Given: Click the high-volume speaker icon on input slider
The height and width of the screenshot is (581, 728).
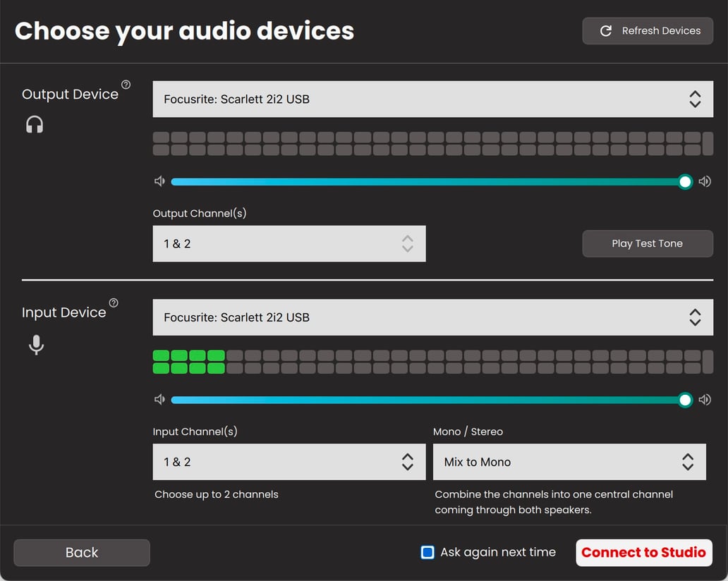Looking at the screenshot, I should coord(704,400).
